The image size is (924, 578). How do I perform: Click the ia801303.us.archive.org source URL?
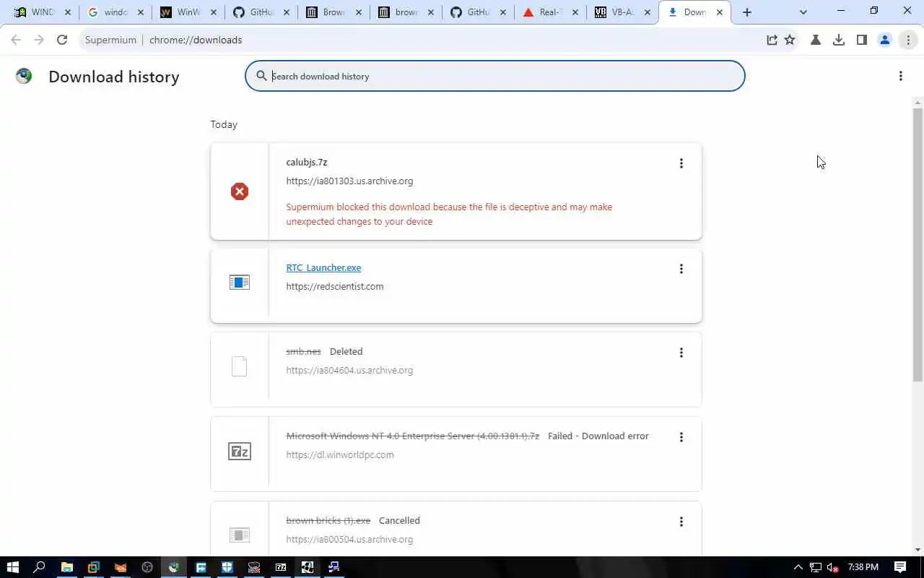[349, 181]
